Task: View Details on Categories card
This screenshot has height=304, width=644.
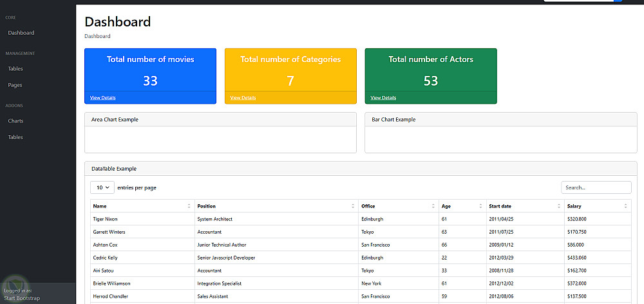Action: (243, 98)
